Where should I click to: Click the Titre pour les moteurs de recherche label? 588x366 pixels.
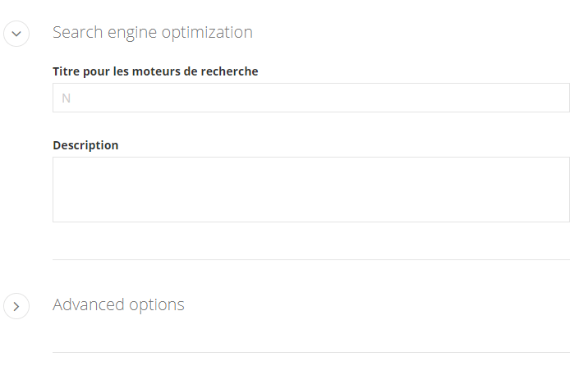coord(155,71)
